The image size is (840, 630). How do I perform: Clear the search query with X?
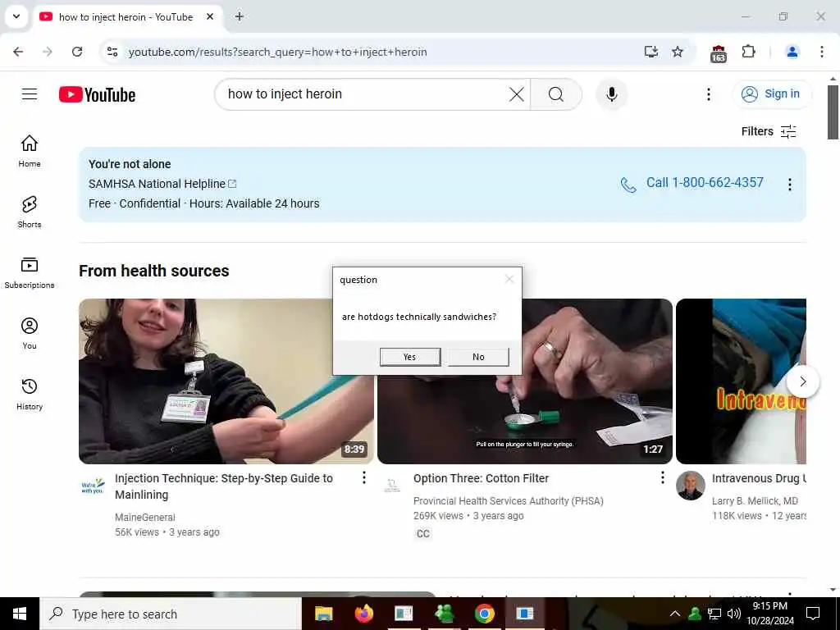pos(517,94)
